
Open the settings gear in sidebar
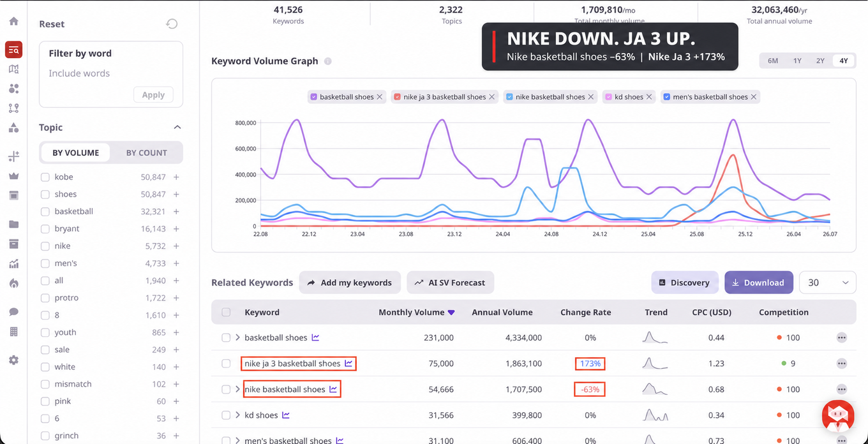pos(13,360)
